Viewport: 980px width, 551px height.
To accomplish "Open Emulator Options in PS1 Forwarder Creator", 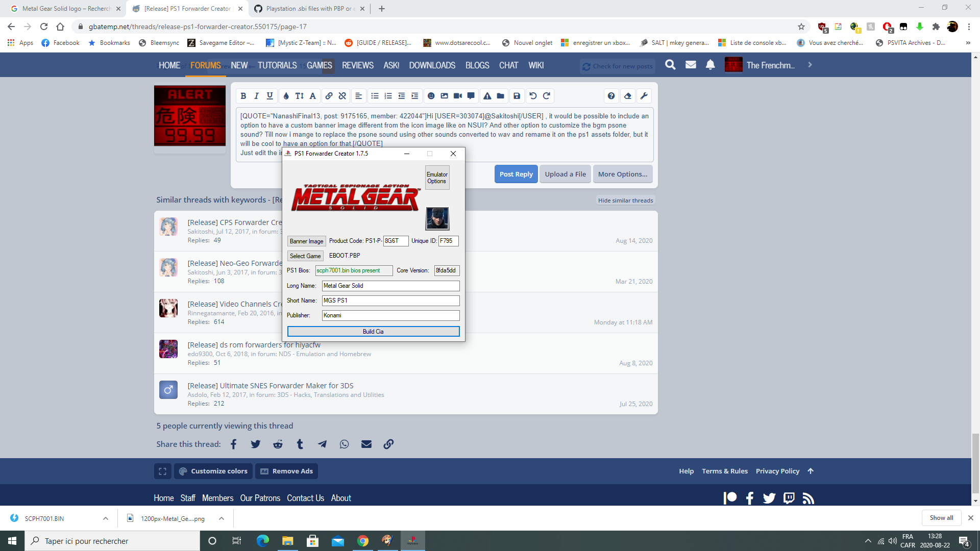I will tap(437, 178).
